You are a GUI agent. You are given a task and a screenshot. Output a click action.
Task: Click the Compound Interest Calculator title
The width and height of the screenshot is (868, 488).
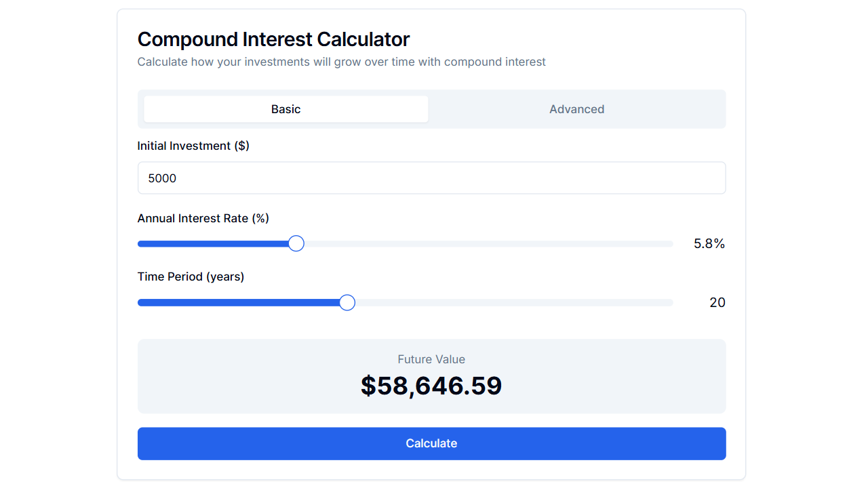click(273, 39)
